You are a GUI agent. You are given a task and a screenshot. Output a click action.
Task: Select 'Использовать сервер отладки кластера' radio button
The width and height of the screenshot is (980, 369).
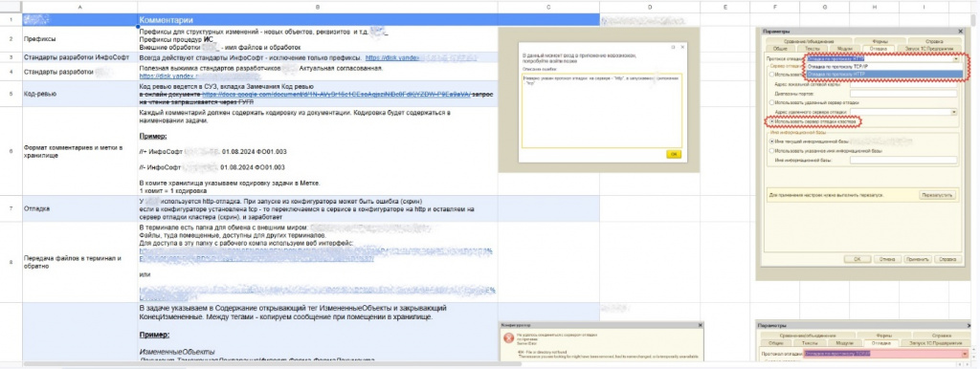[772, 121]
